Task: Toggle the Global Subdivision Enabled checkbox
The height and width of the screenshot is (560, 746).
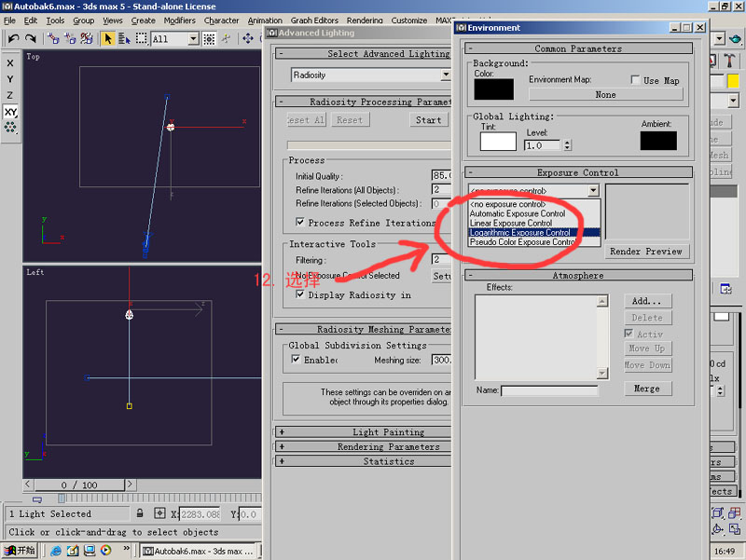Action: coord(296,359)
